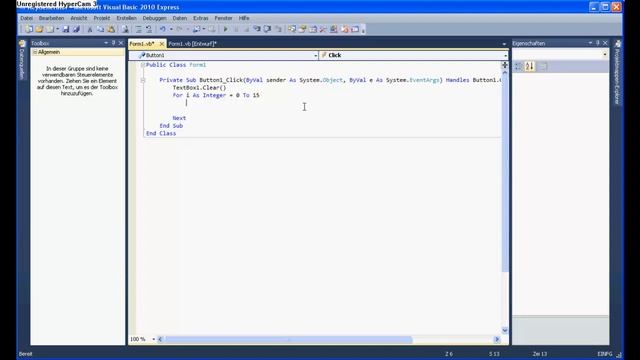Close the Eigenschaften panel
Screen dimensions: 640x360
click(605, 43)
